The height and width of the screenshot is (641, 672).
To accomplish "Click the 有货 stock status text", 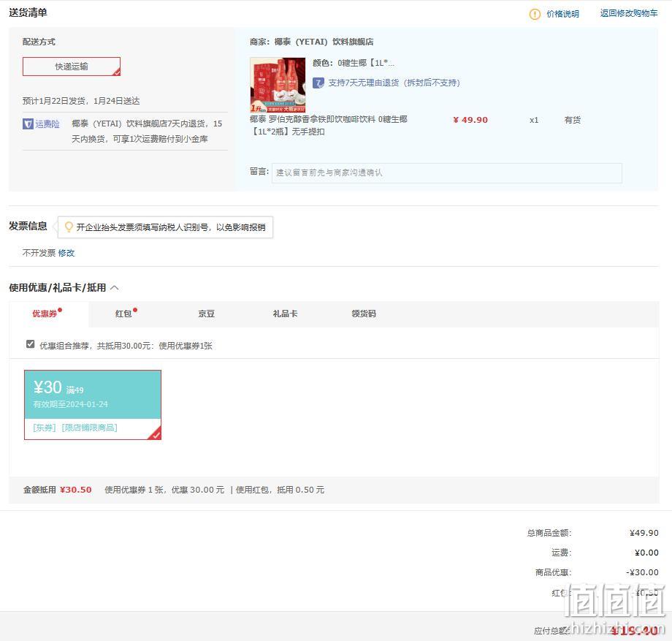I will tap(572, 120).
